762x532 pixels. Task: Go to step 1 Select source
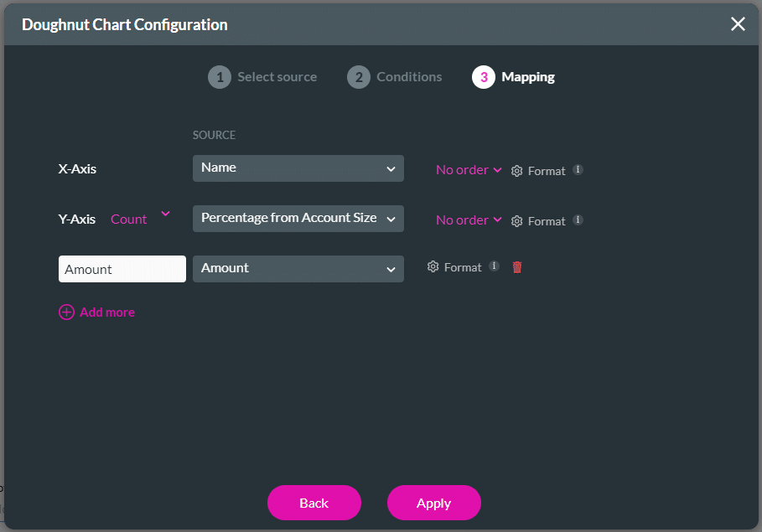[262, 77]
